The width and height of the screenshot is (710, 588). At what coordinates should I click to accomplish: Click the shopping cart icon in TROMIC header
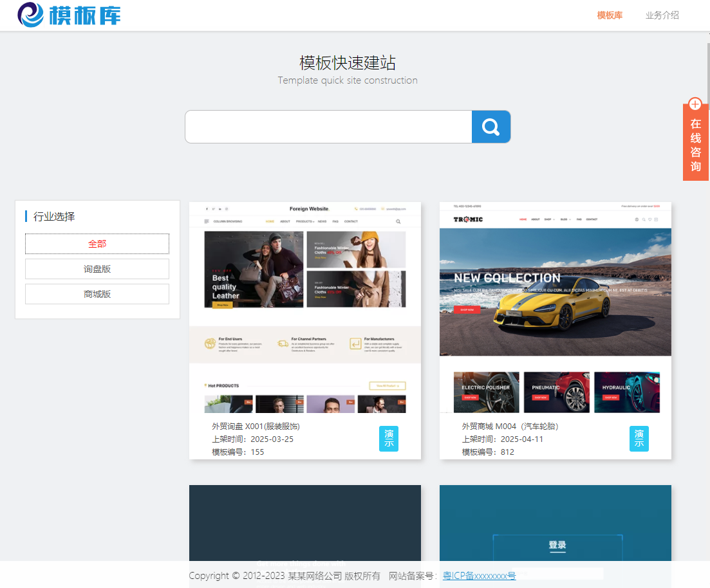657,219
